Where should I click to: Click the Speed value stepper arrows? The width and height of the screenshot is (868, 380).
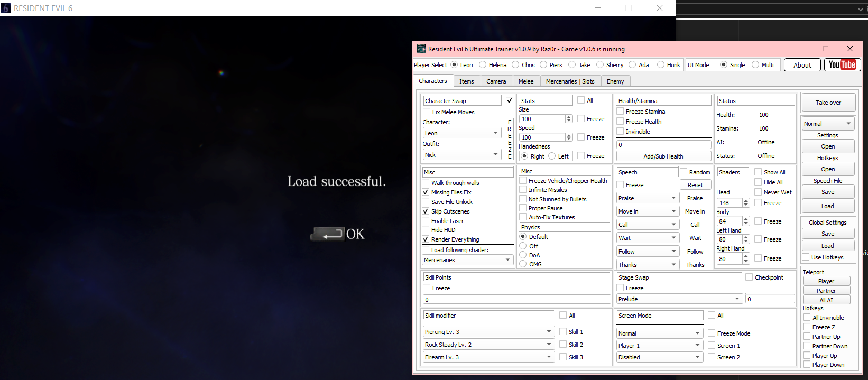coord(569,137)
